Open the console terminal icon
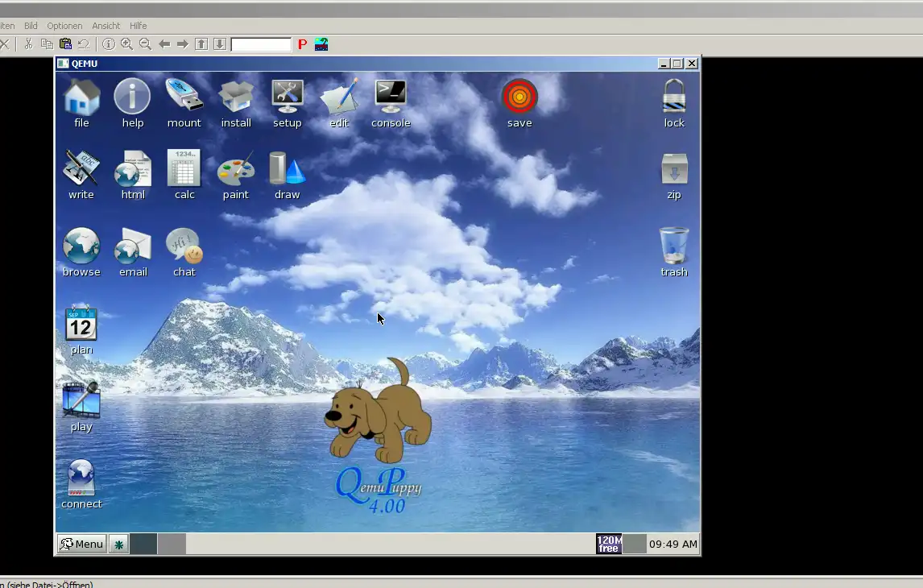This screenshot has width=923, height=588. click(391, 97)
